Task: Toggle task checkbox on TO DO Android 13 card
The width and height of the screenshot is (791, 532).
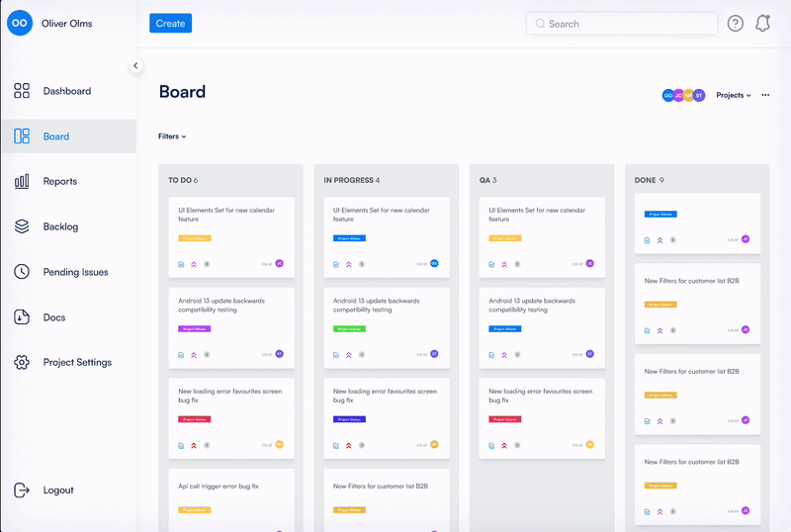Action: [x=181, y=355]
